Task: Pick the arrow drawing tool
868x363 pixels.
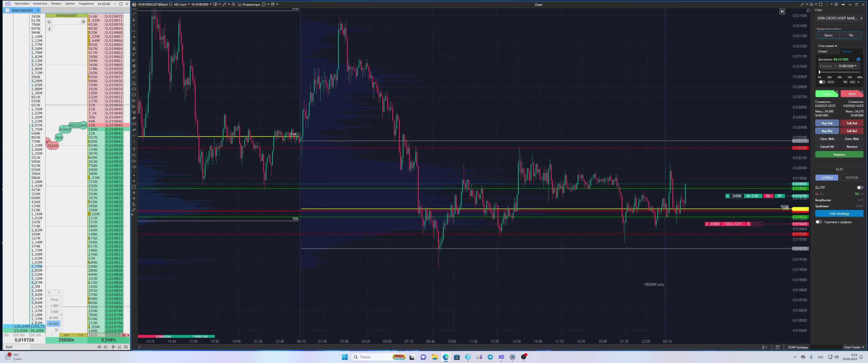Action: (x=134, y=37)
